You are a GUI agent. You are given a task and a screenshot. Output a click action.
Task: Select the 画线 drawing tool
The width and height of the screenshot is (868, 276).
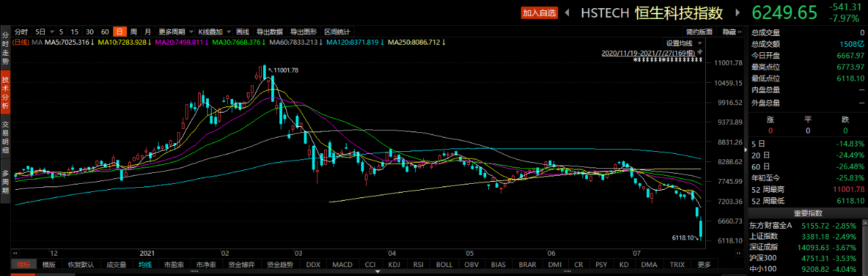pyautogui.click(x=243, y=32)
